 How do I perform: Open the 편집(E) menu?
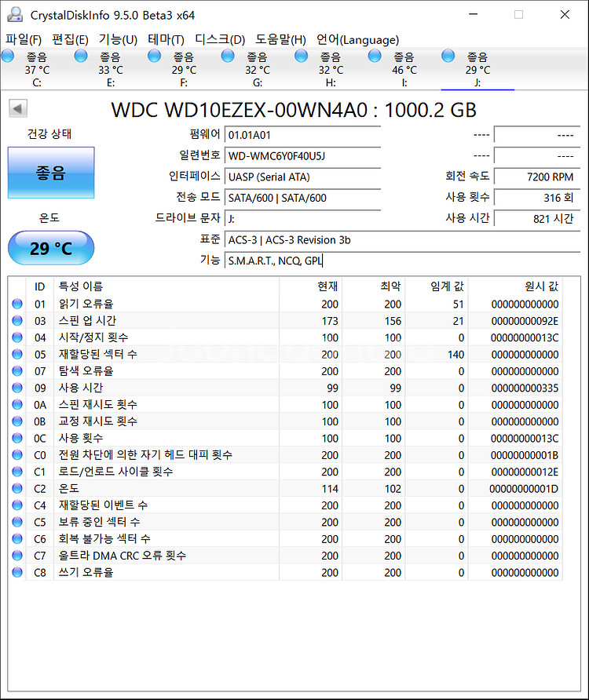(70, 40)
